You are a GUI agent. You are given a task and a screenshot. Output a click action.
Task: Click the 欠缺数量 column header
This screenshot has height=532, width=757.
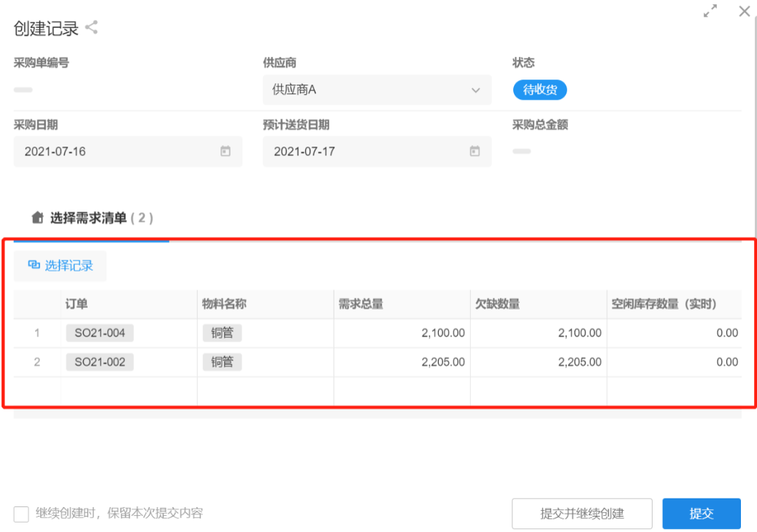(497, 304)
